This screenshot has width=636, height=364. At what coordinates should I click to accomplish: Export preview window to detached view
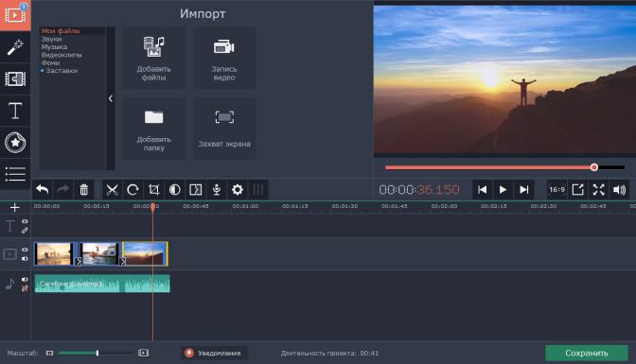click(577, 189)
